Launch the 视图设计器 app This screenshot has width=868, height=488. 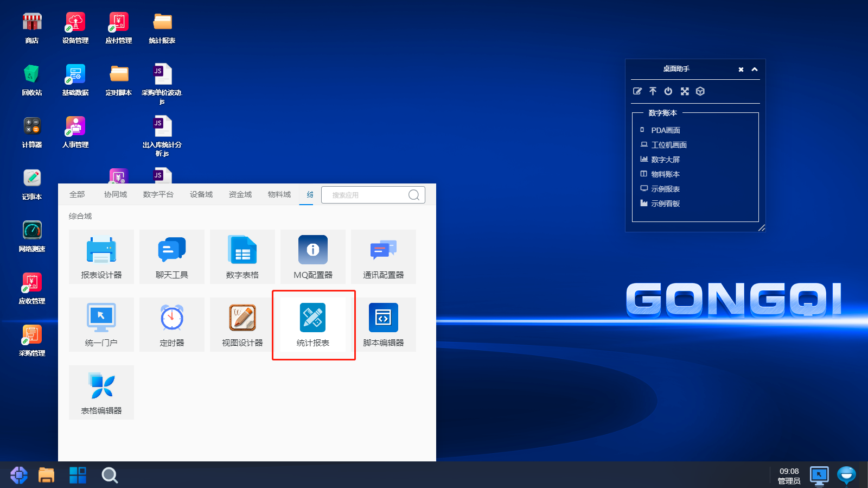pyautogui.click(x=242, y=325)
